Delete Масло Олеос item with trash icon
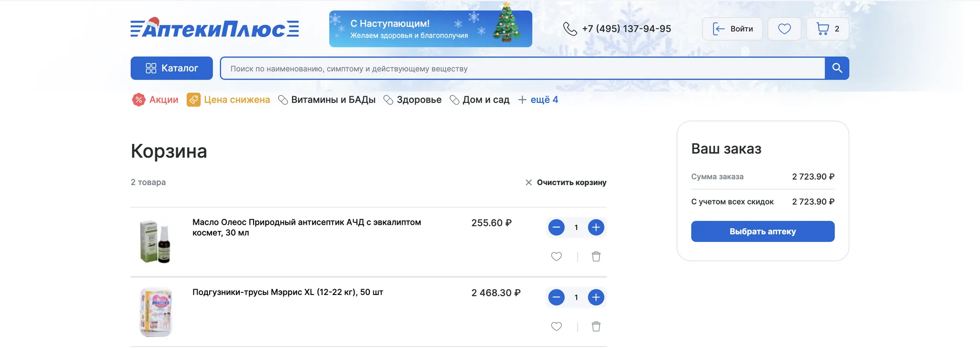Screen dimensions: 980x348 pos(596,257)
